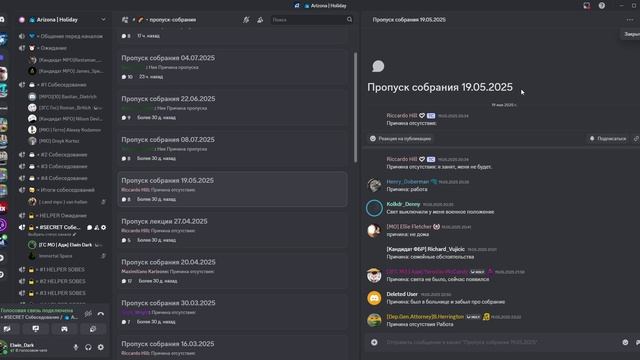The height and width of the screenshot is (360, 640).
Task: Click the Реакция на публикацию button
Action: 401,139
